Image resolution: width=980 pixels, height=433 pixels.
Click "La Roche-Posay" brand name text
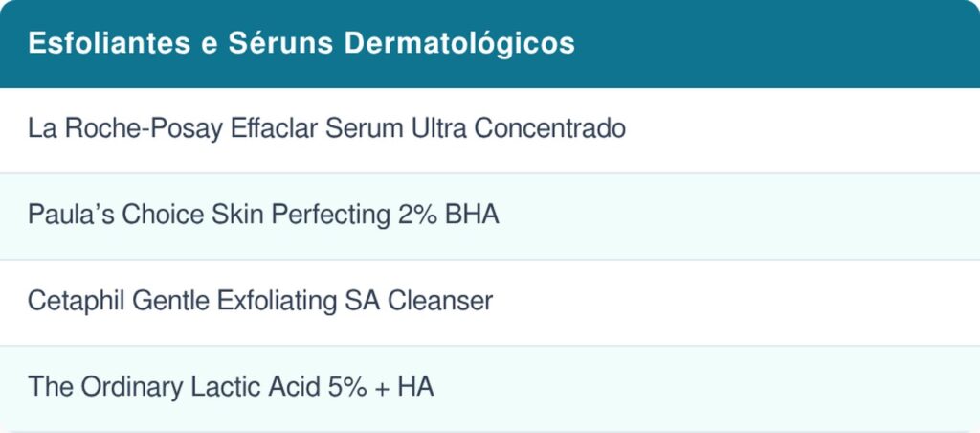point(125,129)
